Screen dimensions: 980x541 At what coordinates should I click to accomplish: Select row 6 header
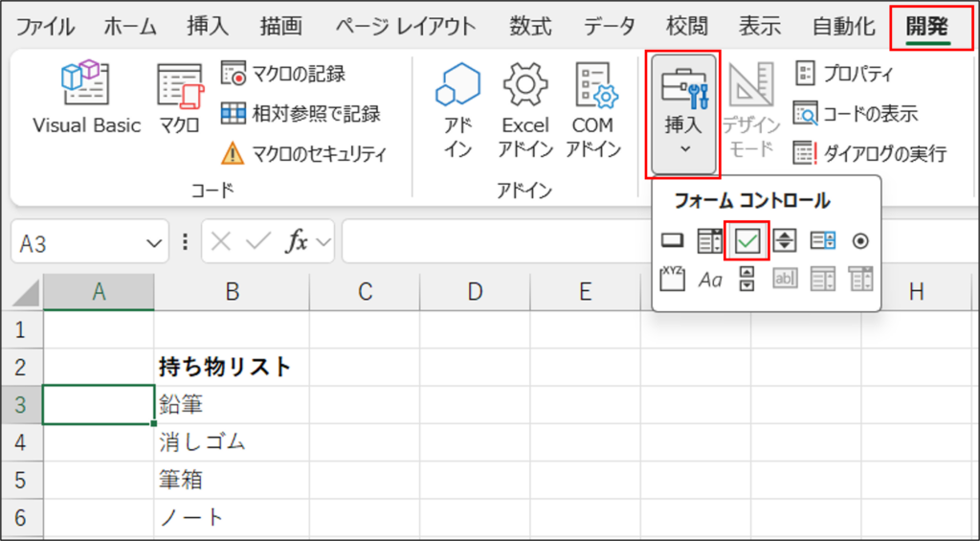[22, 518]
